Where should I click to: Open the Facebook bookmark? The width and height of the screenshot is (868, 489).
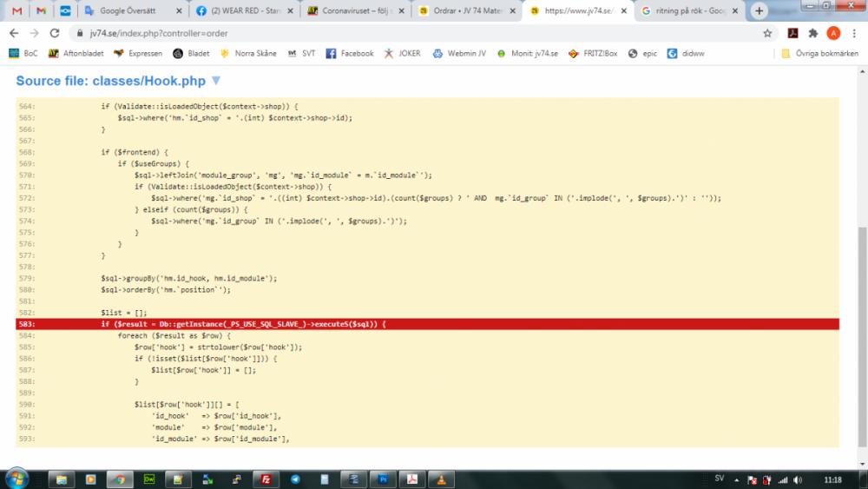[350, 53]
